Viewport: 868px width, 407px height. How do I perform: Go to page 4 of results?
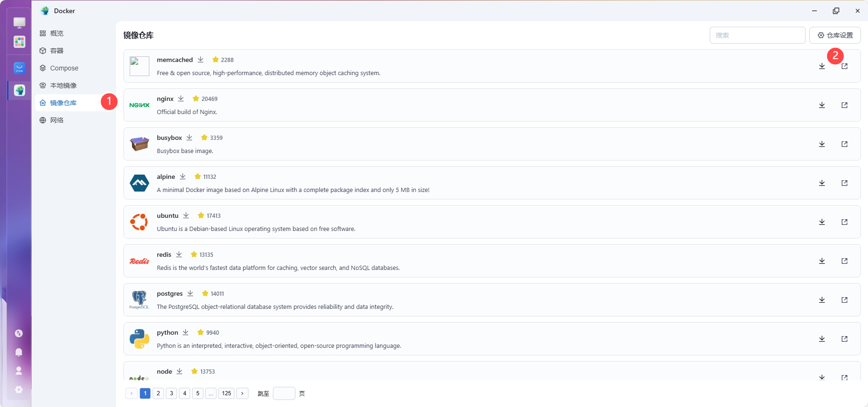185,393
